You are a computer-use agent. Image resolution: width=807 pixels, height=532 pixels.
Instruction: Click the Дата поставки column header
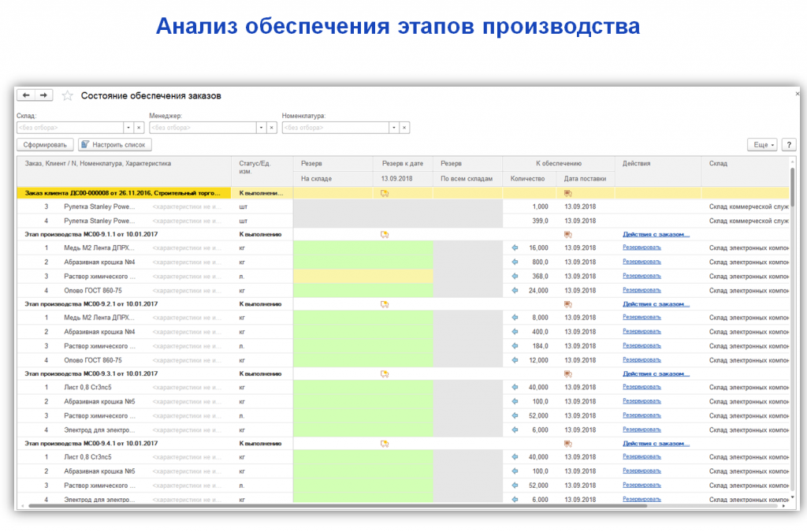pos(585,179)
